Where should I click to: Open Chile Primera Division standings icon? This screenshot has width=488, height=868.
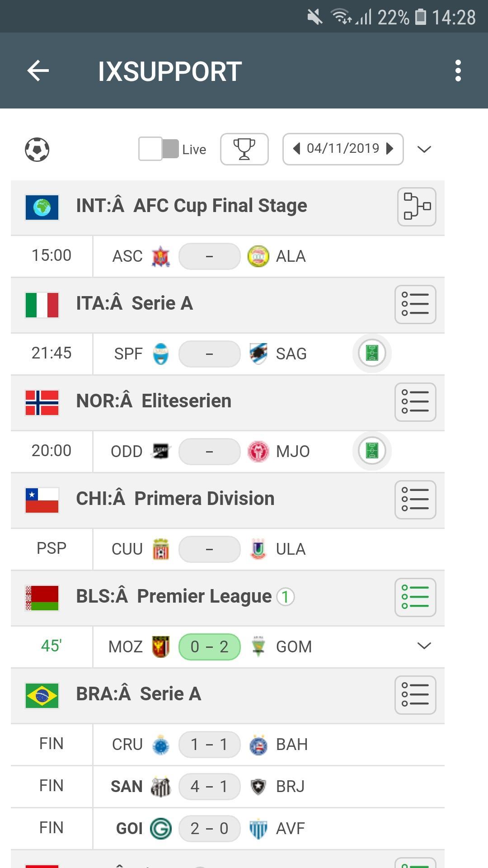pyautogui.click(x=415, y=500)
